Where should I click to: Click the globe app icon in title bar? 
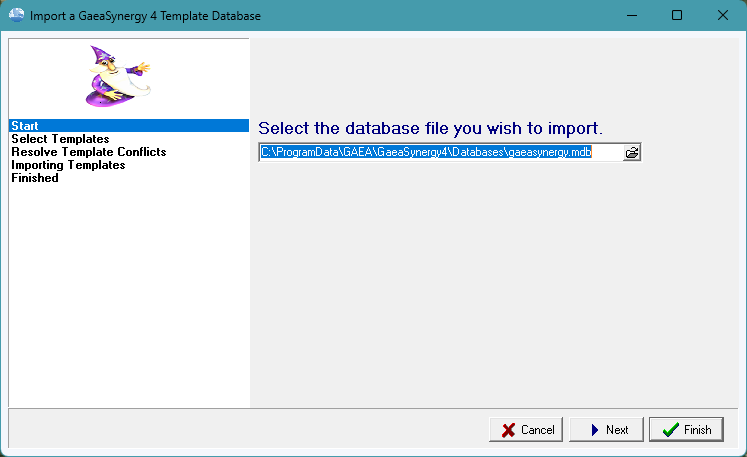tap(16, 16)
